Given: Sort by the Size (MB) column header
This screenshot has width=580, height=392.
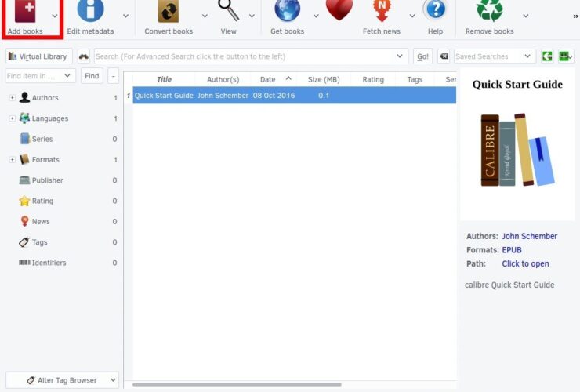Looking at the screenshot, I should pyautogui.click(x=324, y=79).
